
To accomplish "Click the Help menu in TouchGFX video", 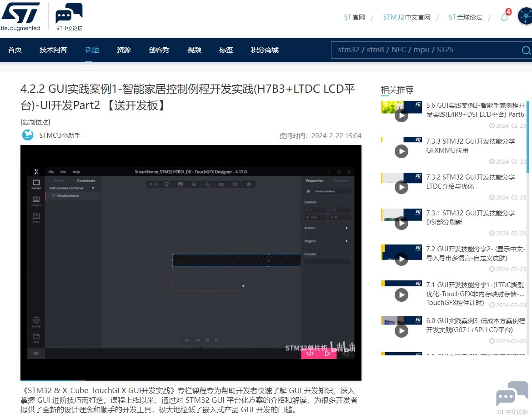I will pyautogui.click(x=76, y=172).
